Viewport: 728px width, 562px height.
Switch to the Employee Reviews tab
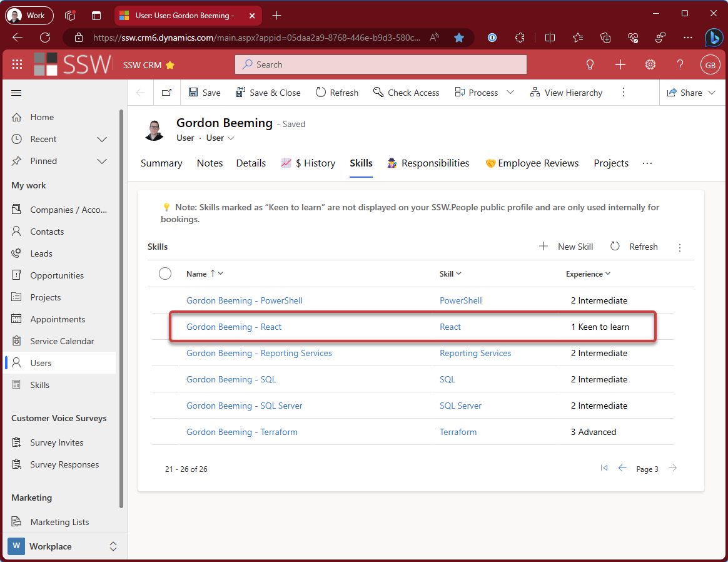click(x=532, y=163)
